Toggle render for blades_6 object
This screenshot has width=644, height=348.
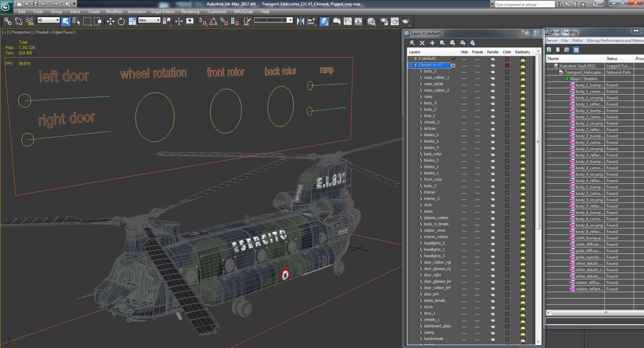(x=493, y=135)
